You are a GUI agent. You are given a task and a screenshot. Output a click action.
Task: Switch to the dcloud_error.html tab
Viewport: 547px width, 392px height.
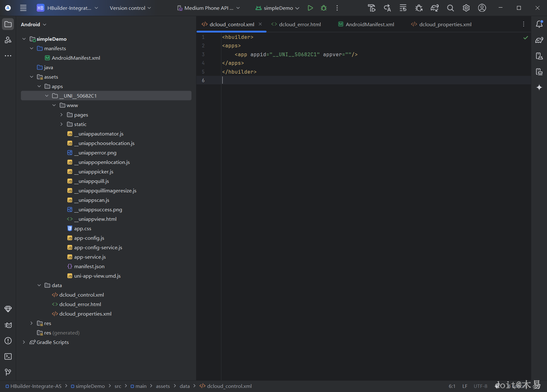tap(299, 24)
